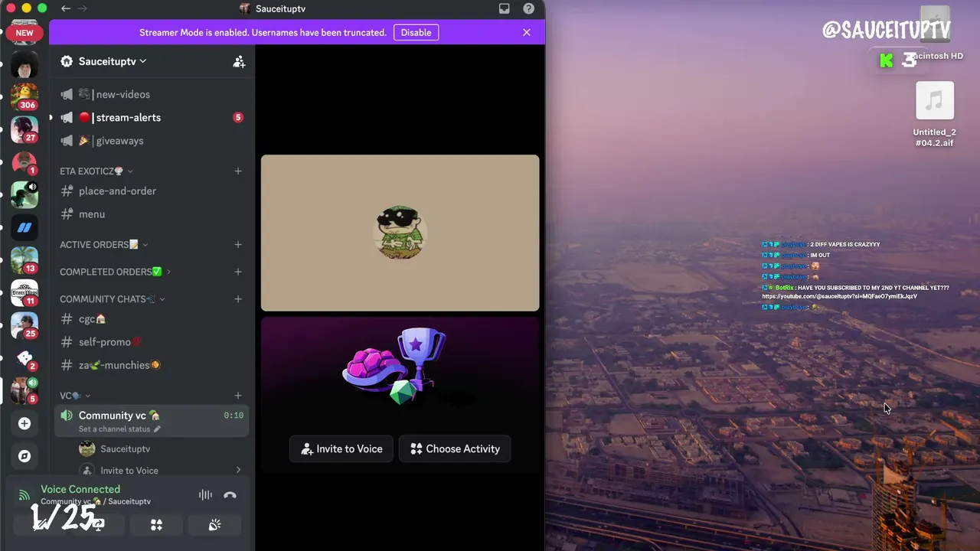This screenshot has height=551, width=980.
Task: Open the self-promo channel
Action: [152, 342]
